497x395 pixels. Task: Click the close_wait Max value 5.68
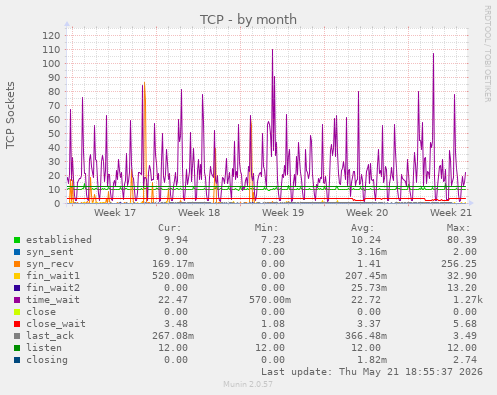click(465, 324)
